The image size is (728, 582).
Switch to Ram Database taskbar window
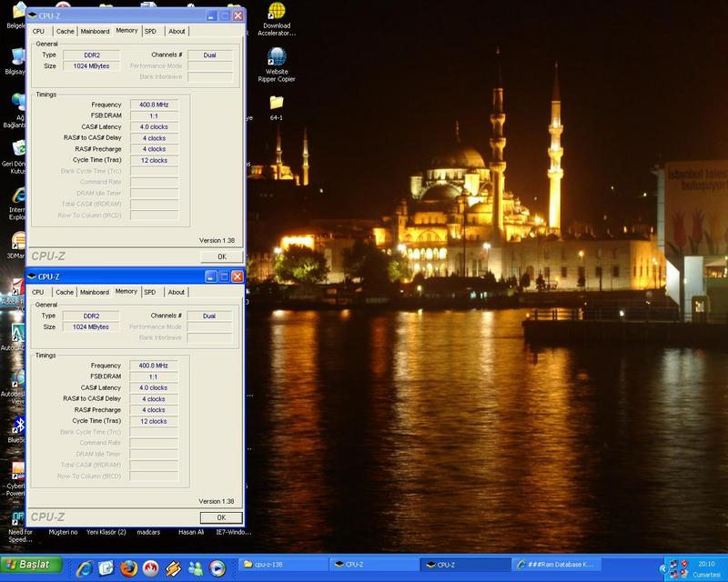(555, 565)
